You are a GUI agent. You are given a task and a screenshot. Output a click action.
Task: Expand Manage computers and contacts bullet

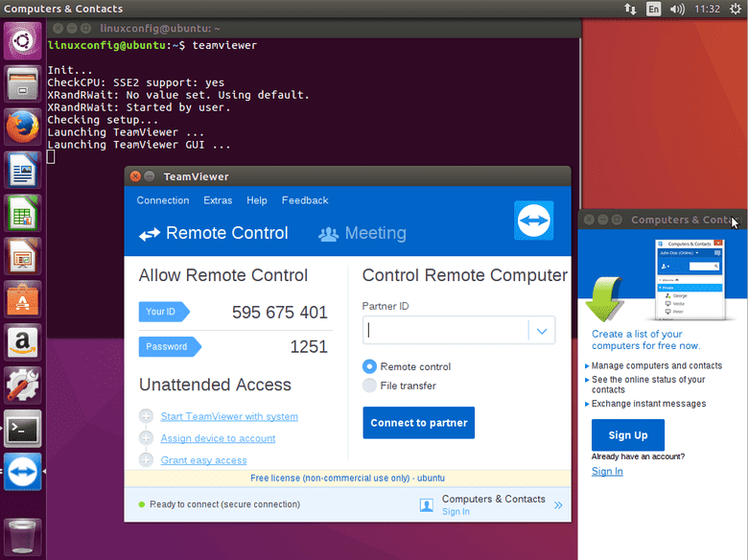click(x=587, y=366)
